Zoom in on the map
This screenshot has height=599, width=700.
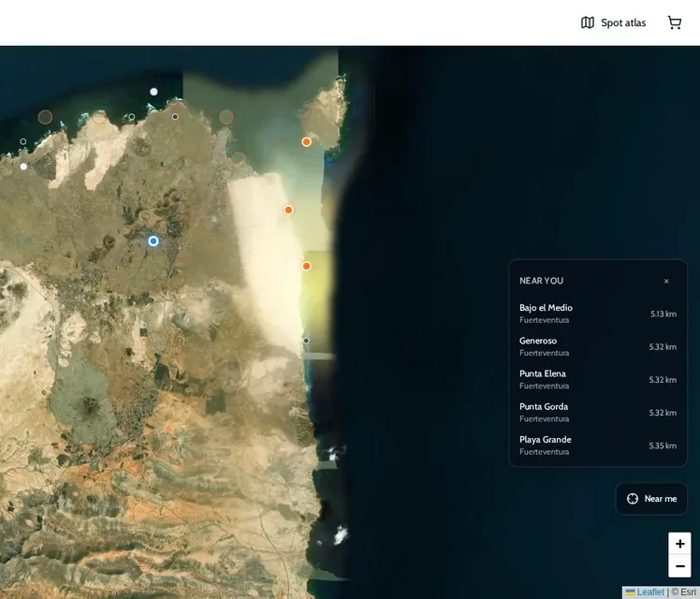679,544
